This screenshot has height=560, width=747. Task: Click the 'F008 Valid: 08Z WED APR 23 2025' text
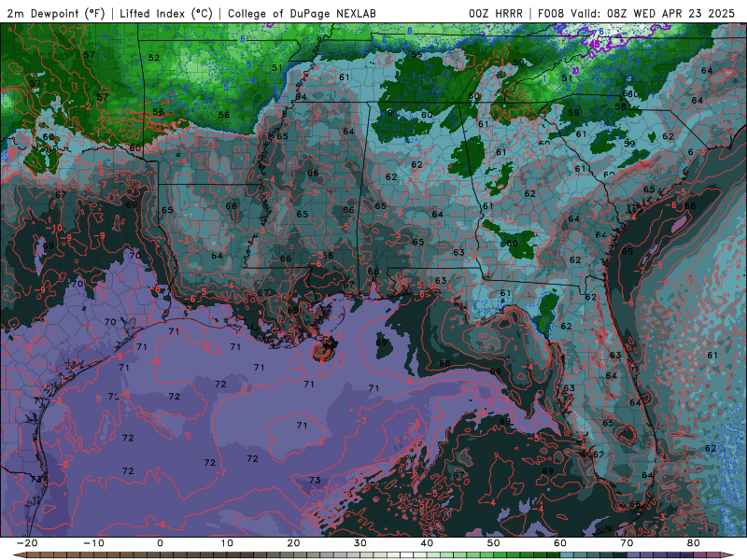click(636, 13)
